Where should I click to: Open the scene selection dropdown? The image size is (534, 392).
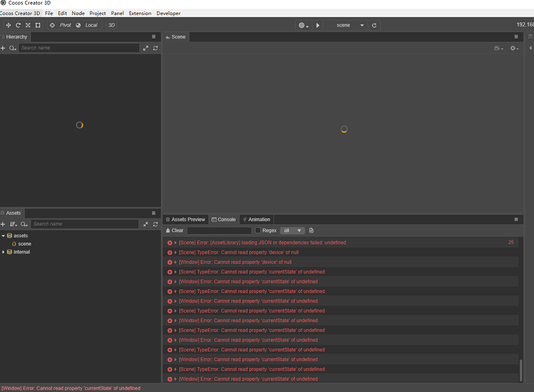click(x=346, y=25)
